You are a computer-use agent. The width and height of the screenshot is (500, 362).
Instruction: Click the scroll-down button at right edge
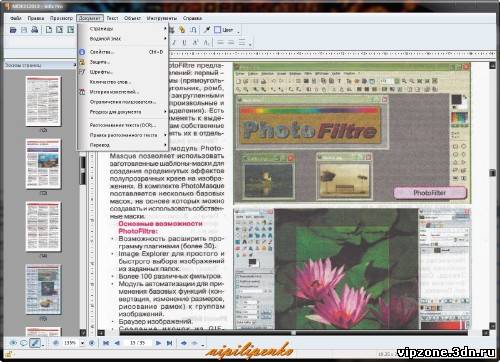click(x=492, y=326)
